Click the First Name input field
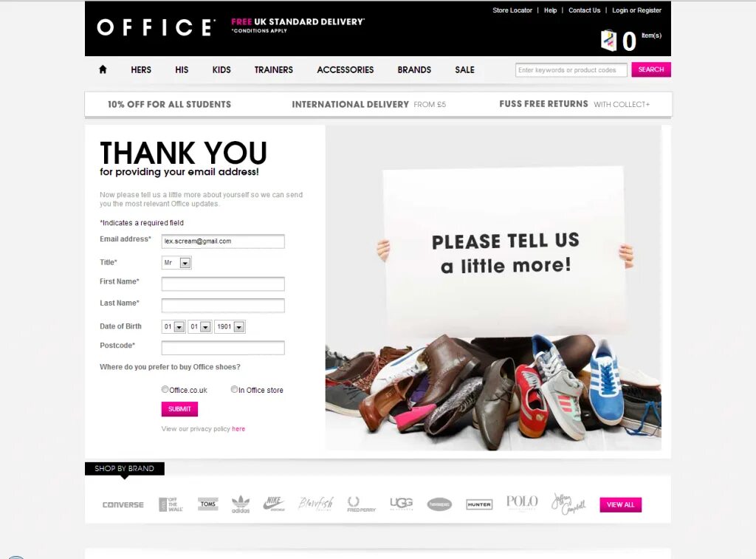Screen dimensions: 756x559 [x=223, y=284]
